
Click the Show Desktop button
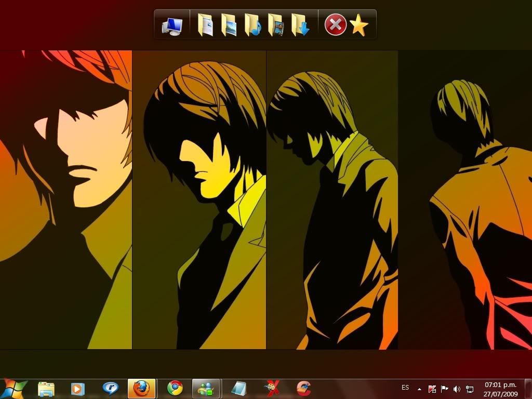click(528, 389)
